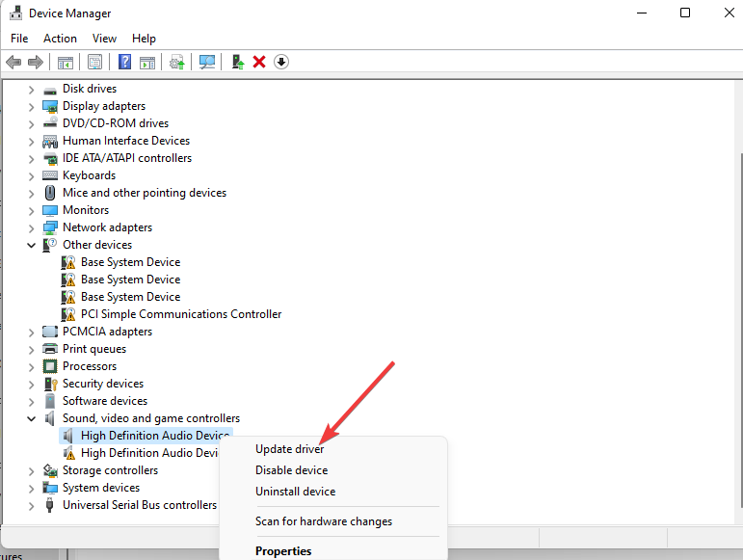
Task: Click the IDE ATA/ATAPI controllers icon
Action: click(x=50, y=159)
